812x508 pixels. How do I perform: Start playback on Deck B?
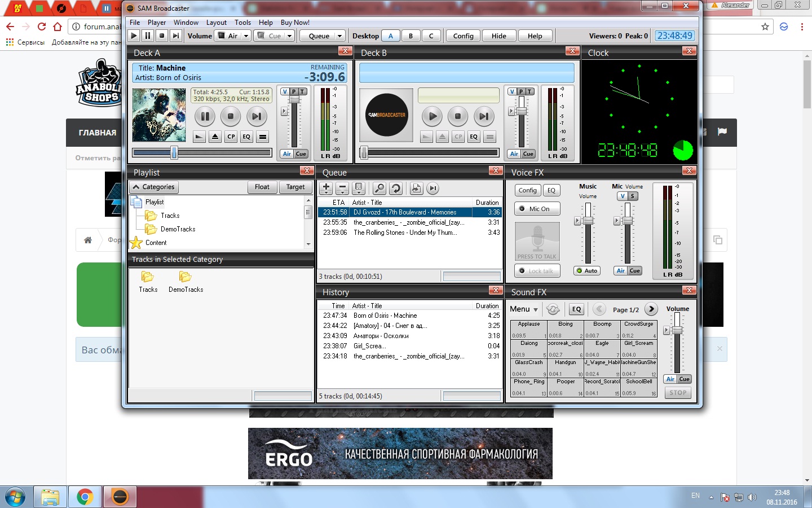pos(433,117)
